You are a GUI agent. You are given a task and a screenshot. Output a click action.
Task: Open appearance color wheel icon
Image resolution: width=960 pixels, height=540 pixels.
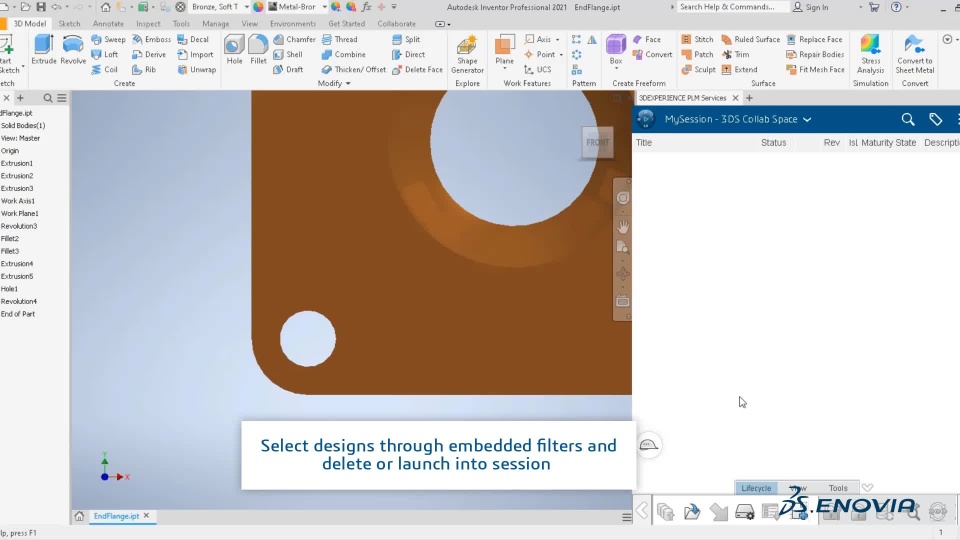tap(258, 7)
